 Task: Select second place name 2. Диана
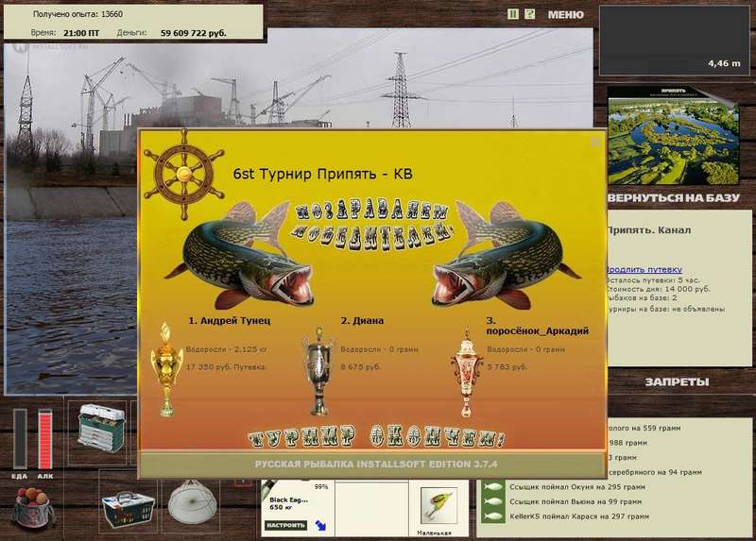[362, 321]
